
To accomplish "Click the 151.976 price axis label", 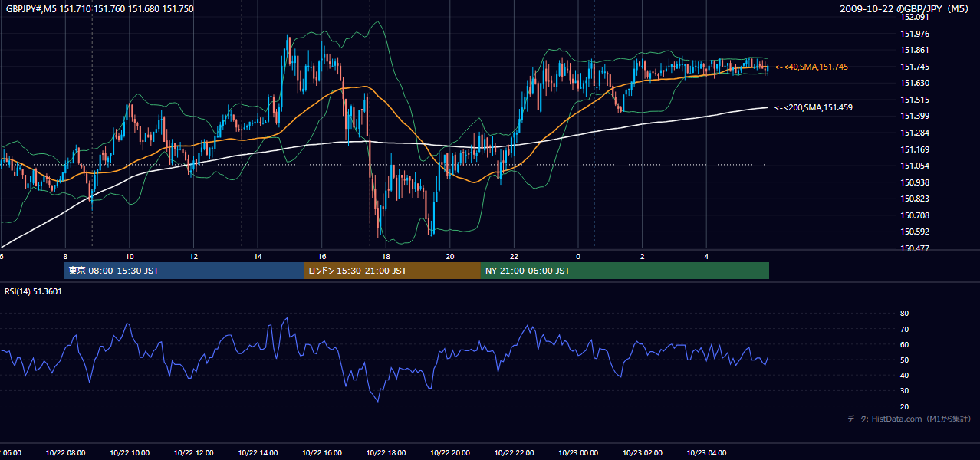I will point(915,34).
